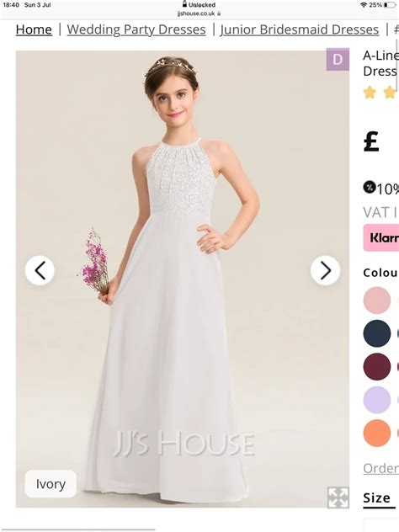Tap the first yellow rating star
399x532 pixels.
370,92
